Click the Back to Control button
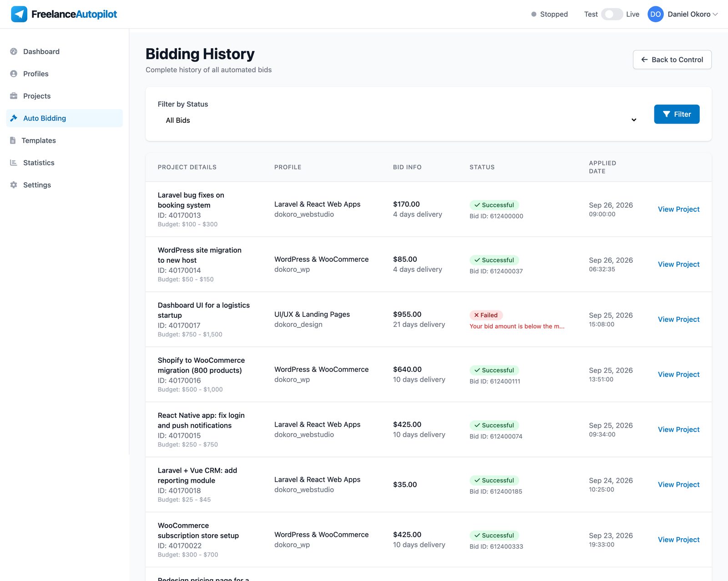This screenshot has width=728, height=581. coord(672,60)
